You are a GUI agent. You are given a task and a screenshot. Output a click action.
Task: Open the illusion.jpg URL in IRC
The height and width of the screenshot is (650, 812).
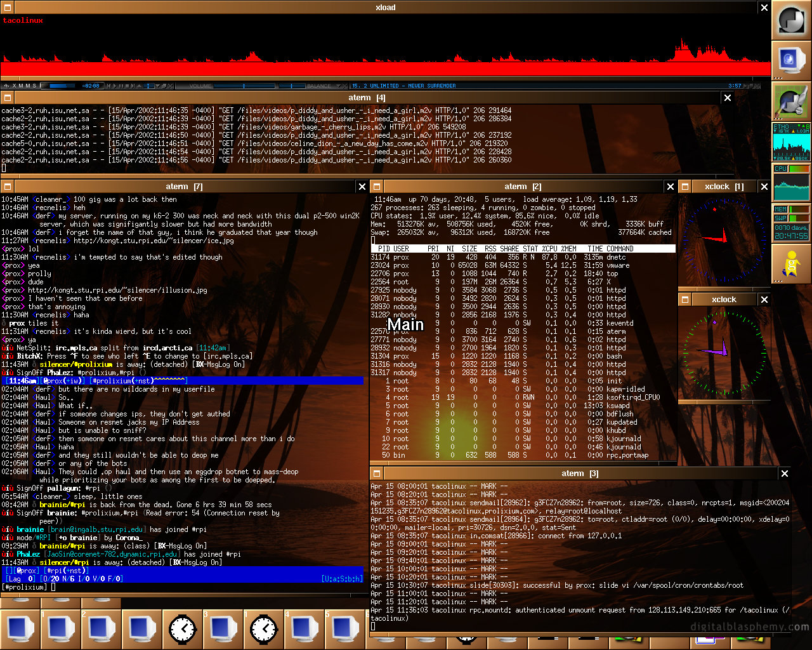coord(117,290)
